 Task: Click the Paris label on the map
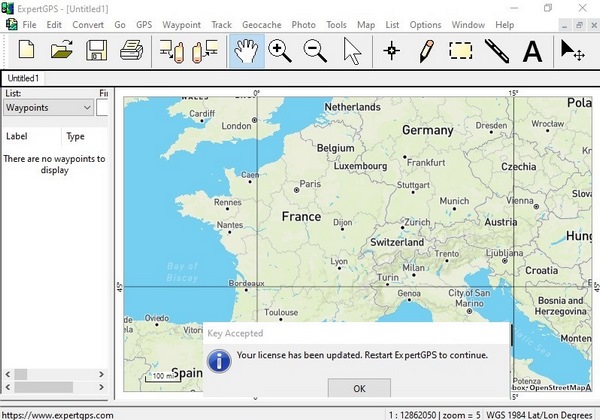[310, 184]
